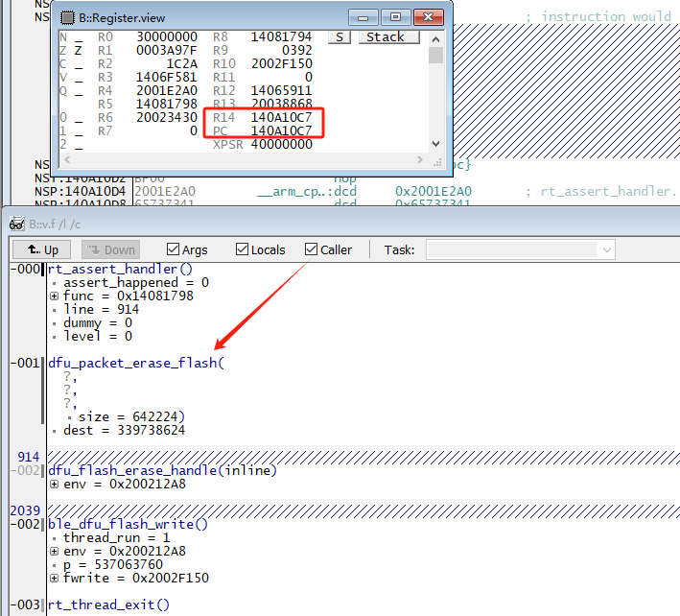
Task: Click the PC register value
Action: tap(281, 130)
